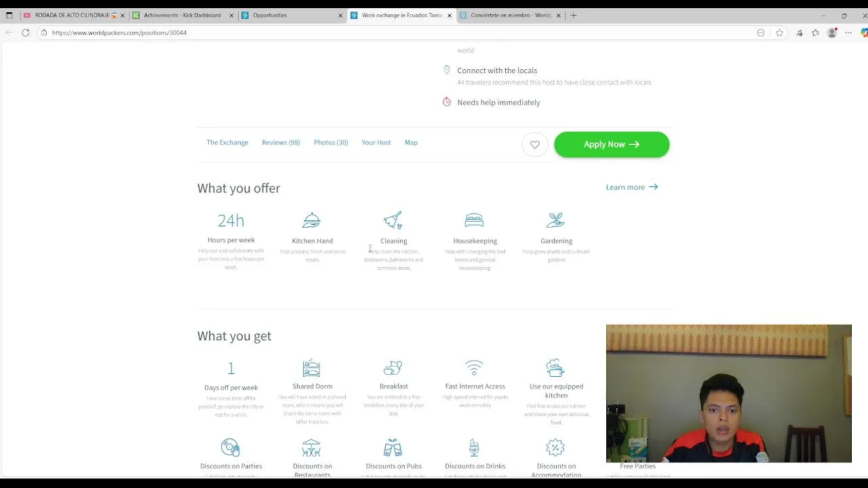Viewport: 868px width, 488px height.
Task: Switch to the Conviértete en miembro tab
Action: pyautogui.click(x=510, y=15)
